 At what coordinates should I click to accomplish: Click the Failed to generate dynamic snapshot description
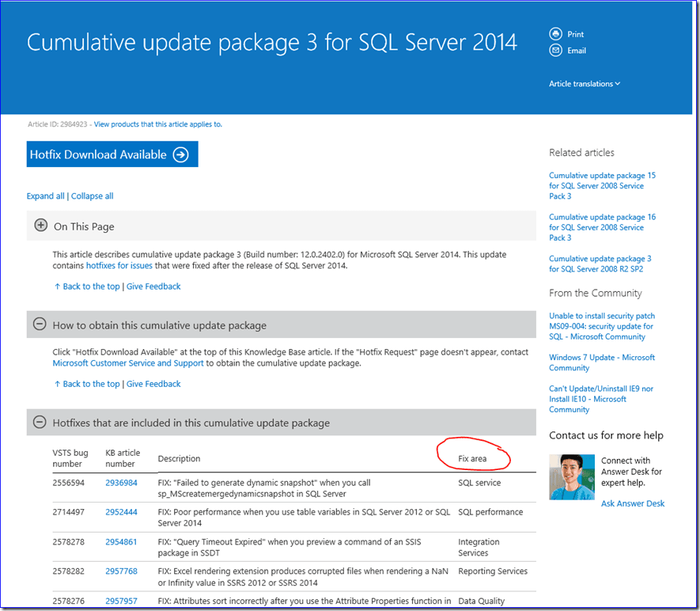tap(264, 488)
